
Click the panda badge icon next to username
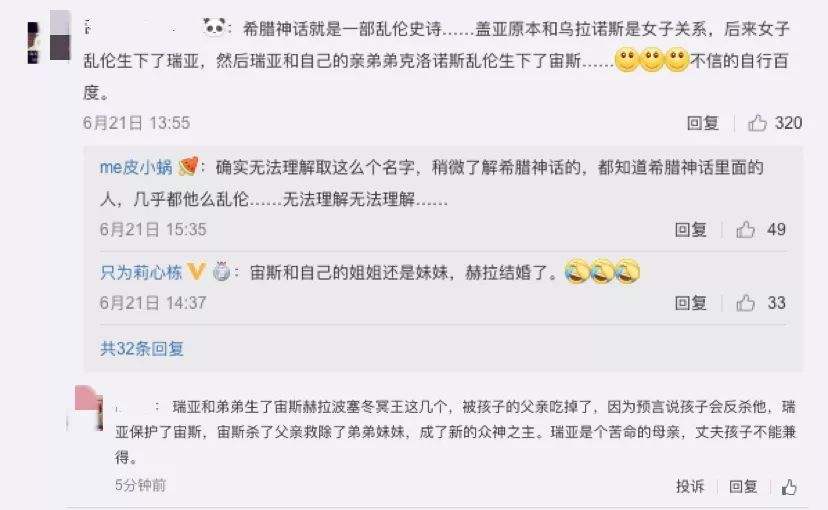pos(214,26)
